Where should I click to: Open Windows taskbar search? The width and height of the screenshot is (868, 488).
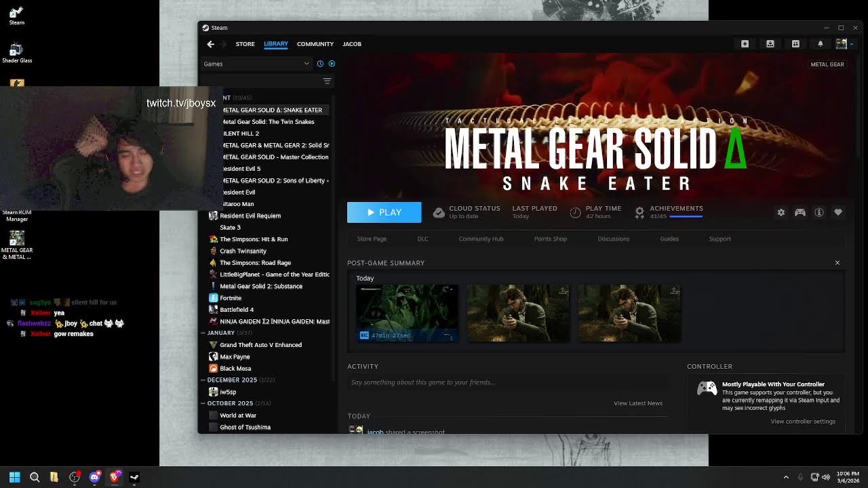(x=35, y=477)
